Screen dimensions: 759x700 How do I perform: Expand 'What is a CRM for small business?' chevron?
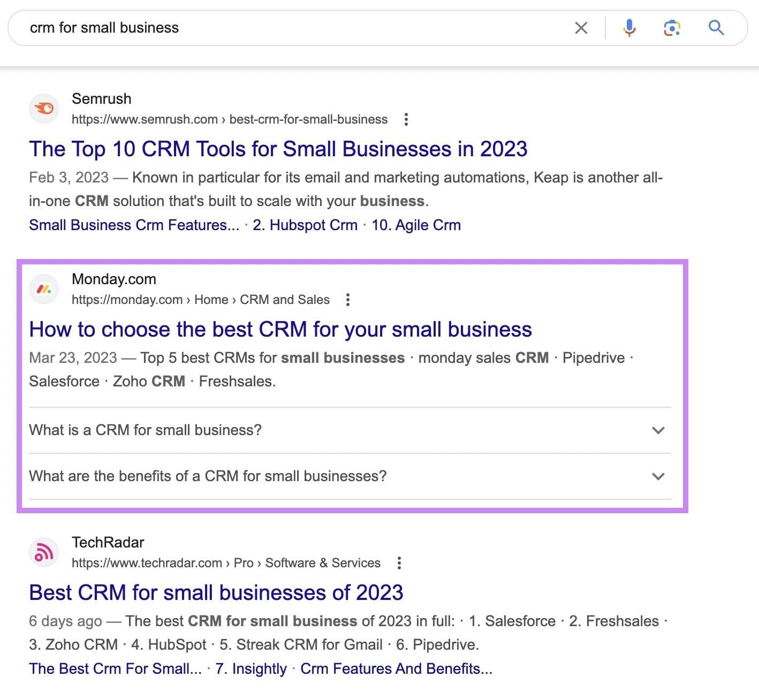(x=658, y=430)
